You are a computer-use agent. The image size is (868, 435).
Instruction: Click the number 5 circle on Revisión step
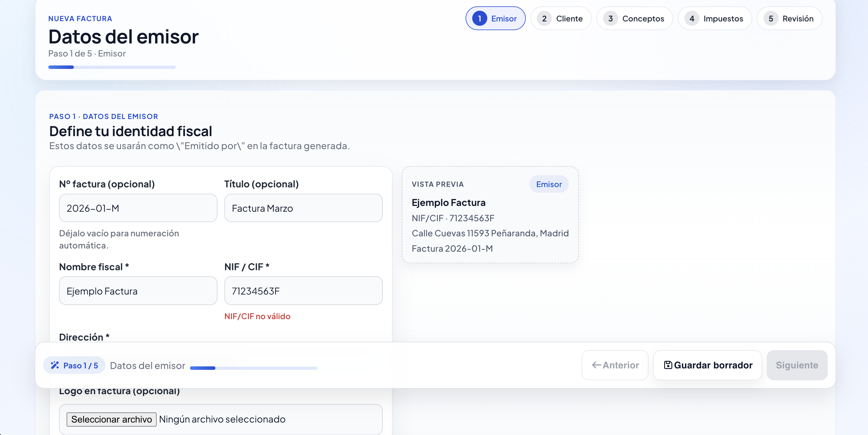click(x=771, y=19)
